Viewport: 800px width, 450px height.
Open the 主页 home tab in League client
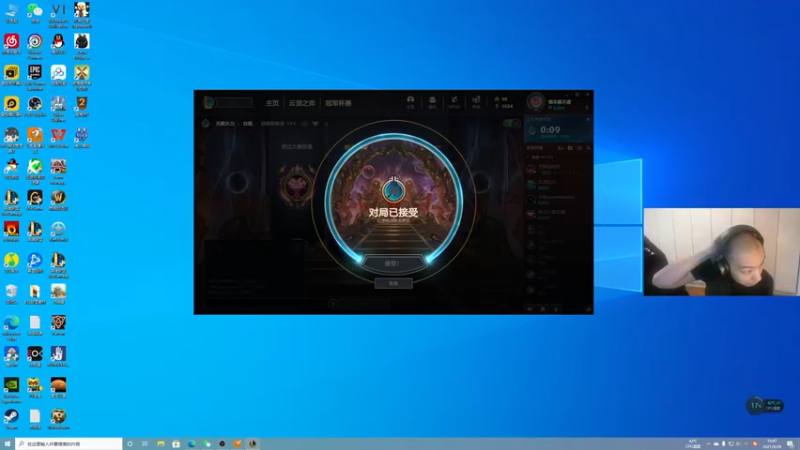[272, 103]
